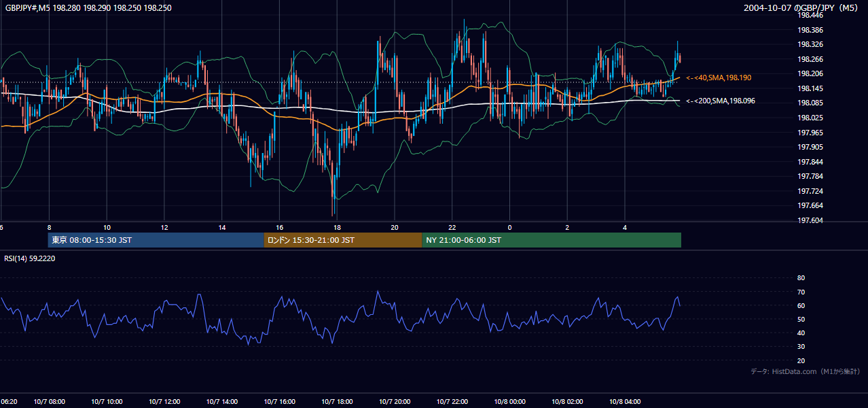Click bottom time label 10/8 02:00
Screen dimensions: 868x408
(x=567, y=402)
